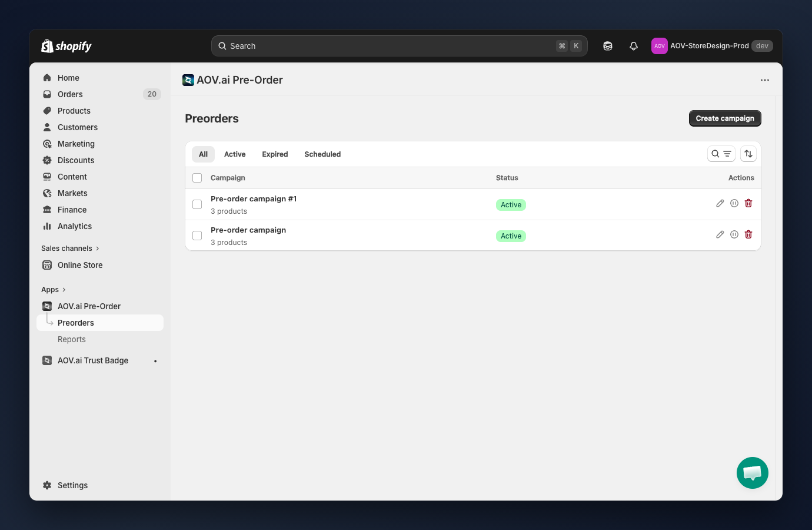Switch to the Expired tab
Screen dimensions: 812x530
click(x=275, y=154)
